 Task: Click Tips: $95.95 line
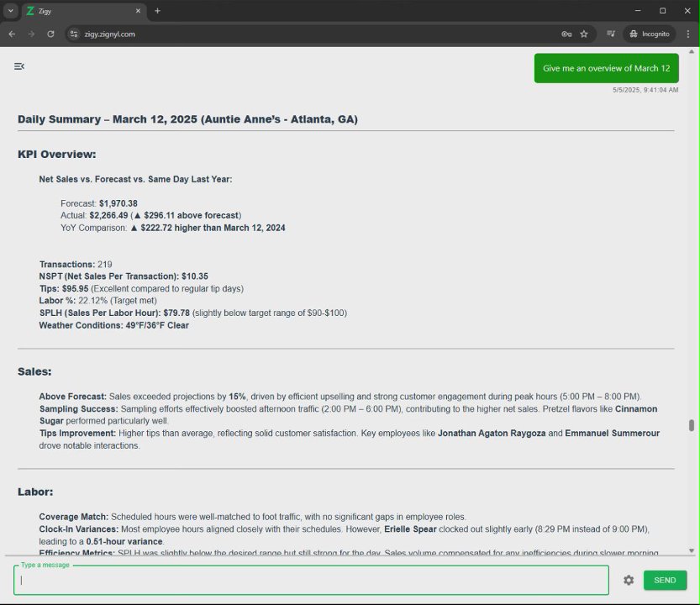pos(141,288)
